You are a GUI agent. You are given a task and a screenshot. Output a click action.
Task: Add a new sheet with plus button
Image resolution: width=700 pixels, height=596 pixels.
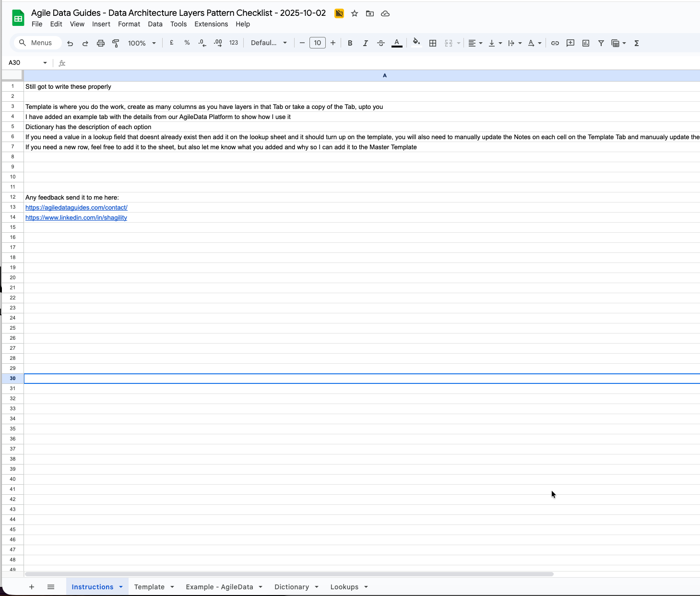[x=32, y=587]
